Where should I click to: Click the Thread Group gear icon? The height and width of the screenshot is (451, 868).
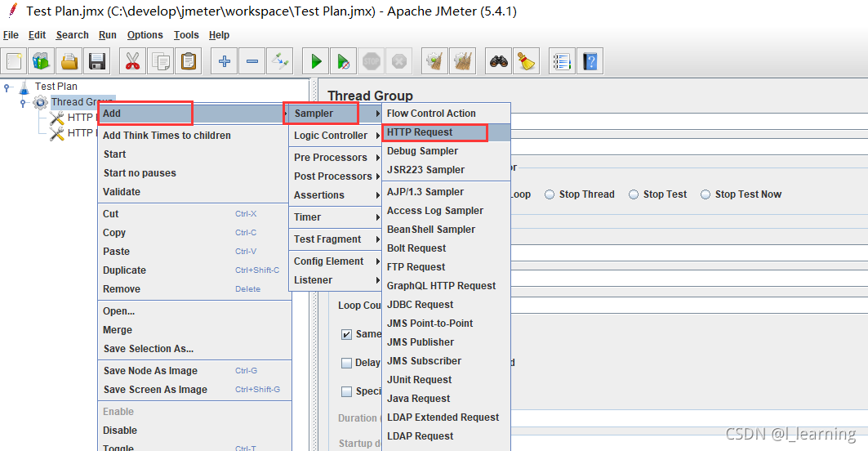coord(40,102)
